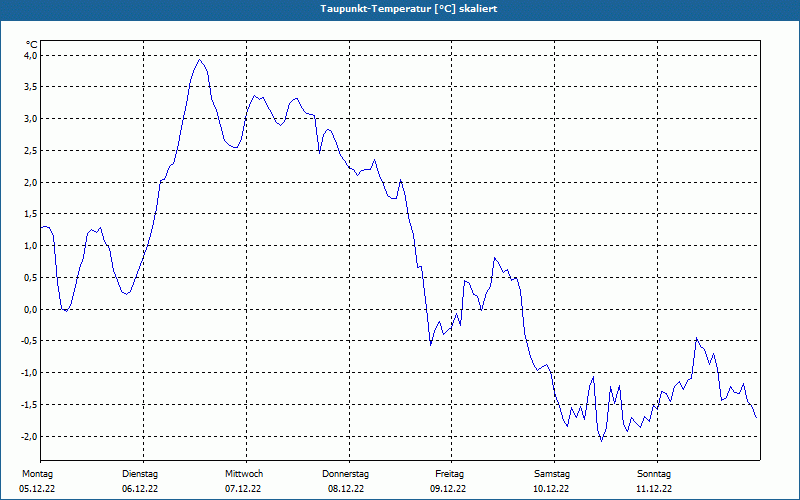
Task: Select the 3,5 y-axis label
Action: (x=30, y=87)
